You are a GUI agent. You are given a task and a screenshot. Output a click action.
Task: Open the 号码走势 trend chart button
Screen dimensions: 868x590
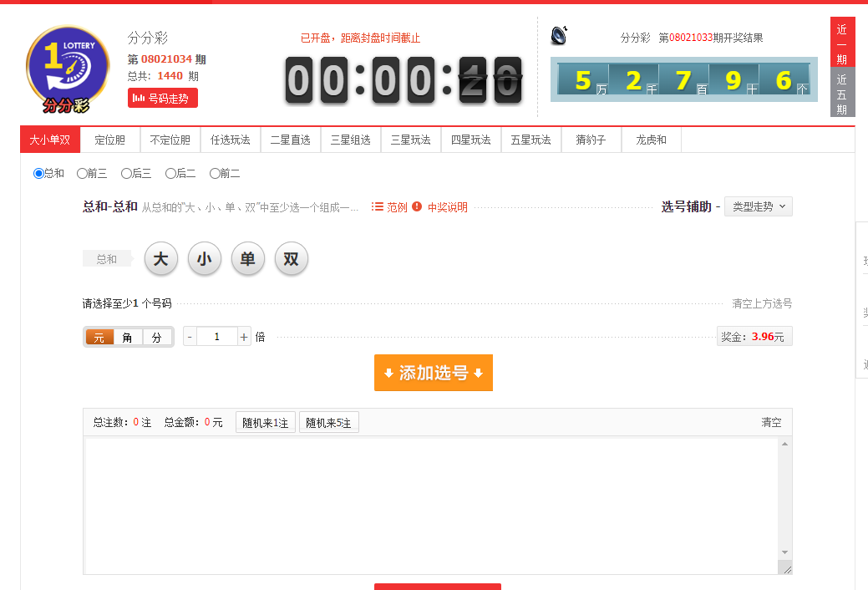tap(163, 98)
